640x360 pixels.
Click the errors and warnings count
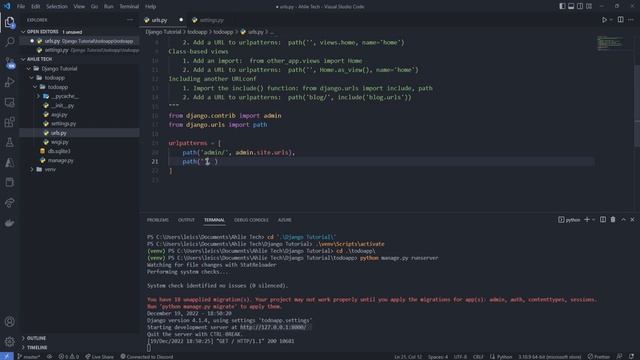pyautogui.click(x=69, y=356)
